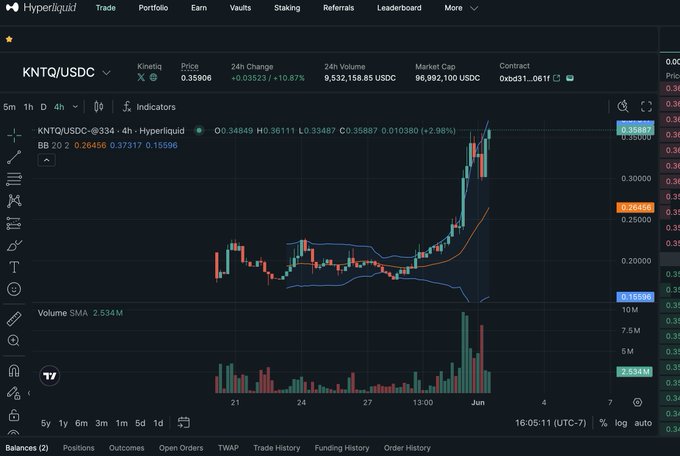680x456 pixels.
Task: Set chart range to 1y
Action: [x=63, y=423]
